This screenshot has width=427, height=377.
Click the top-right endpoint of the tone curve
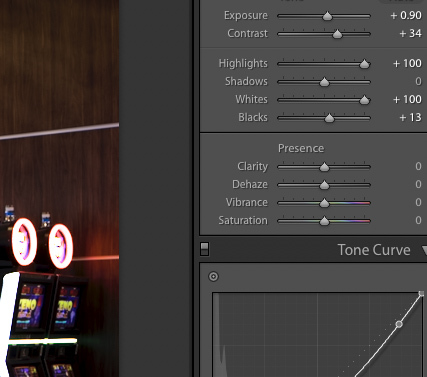pos(421,294)
